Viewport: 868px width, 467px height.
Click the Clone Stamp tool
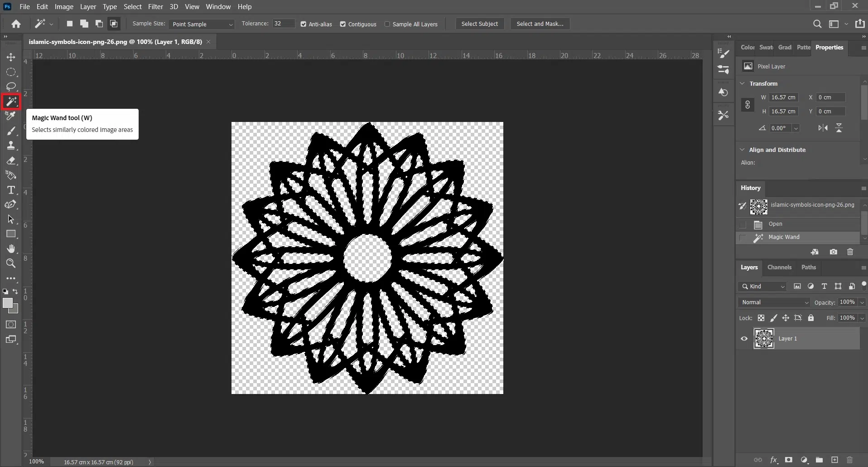pos(11,146)
